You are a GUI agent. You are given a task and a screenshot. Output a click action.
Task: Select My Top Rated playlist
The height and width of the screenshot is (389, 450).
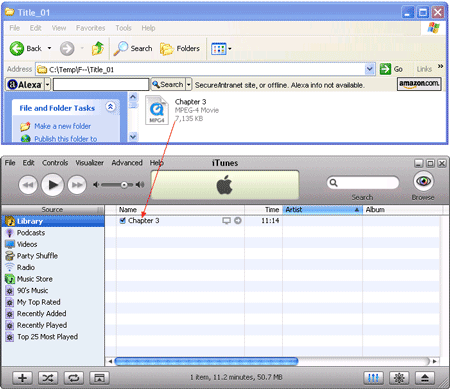click(53, 302)
